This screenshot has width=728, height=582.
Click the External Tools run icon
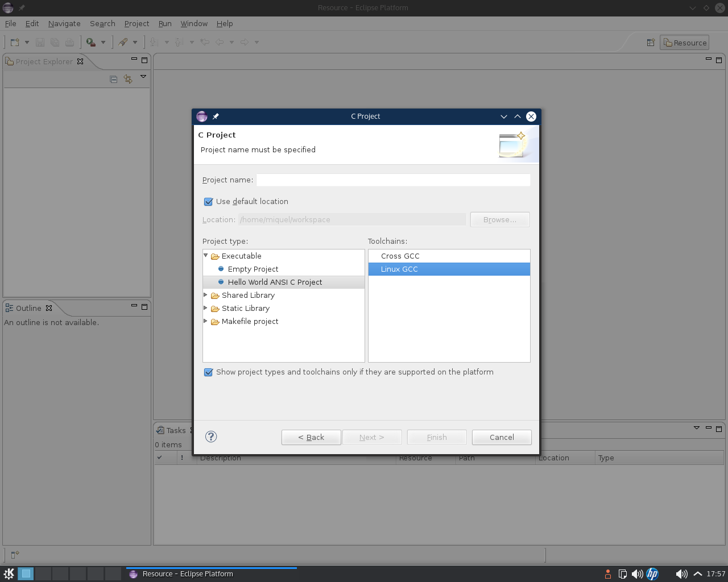pyautogui.click(x=91, y=42)
